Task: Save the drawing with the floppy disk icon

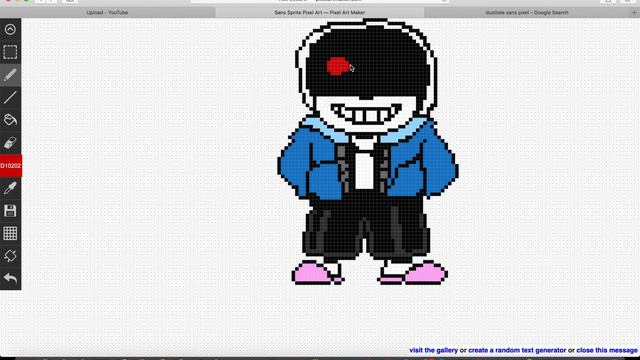Action: coord(10,211)
